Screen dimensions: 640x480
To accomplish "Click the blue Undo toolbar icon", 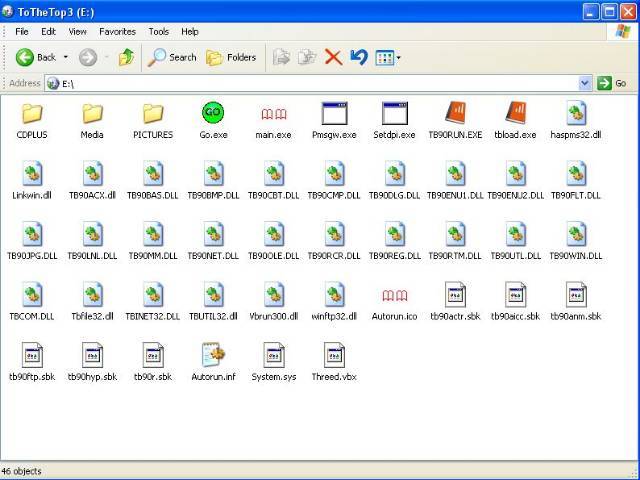I will (358, 57).
